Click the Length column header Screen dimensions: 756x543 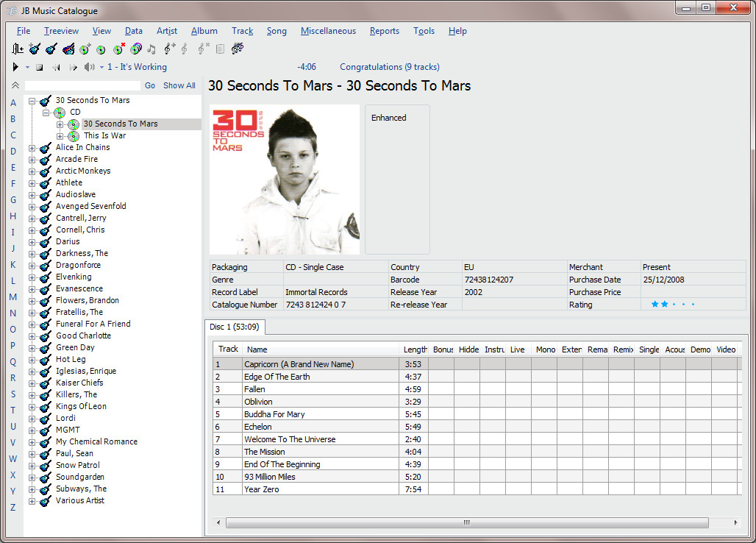415,349
